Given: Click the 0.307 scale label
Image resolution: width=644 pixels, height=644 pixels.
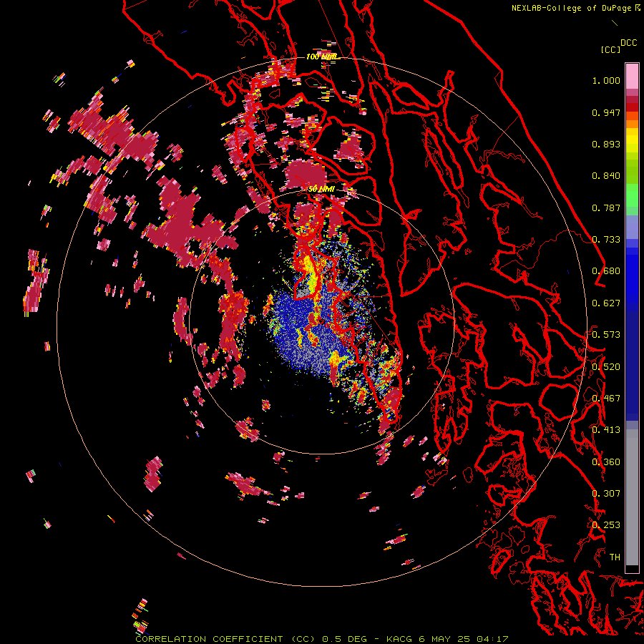Looking at the screenshot, I should click(x=606, y=494).
